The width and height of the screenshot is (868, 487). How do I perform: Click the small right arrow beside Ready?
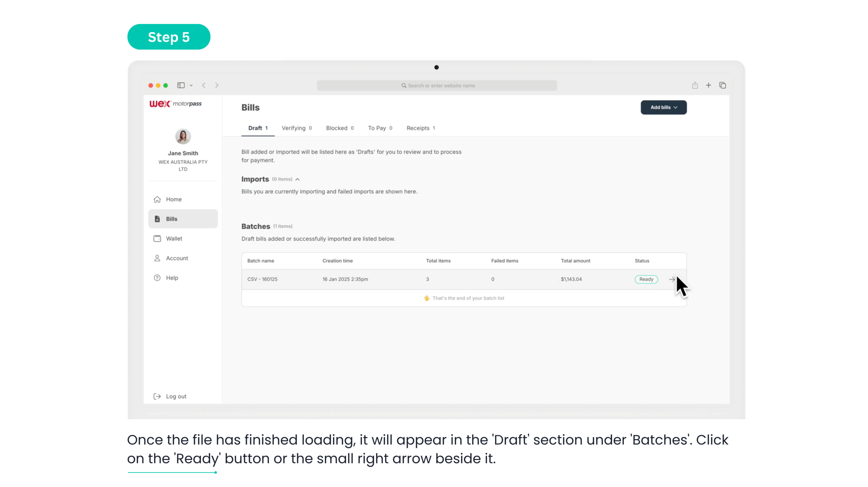tap(671, 279)
